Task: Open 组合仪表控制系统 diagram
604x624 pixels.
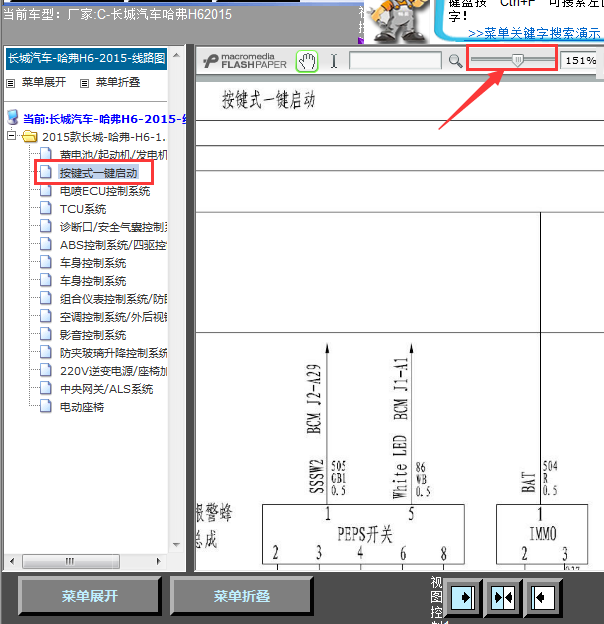Action: 113,299
